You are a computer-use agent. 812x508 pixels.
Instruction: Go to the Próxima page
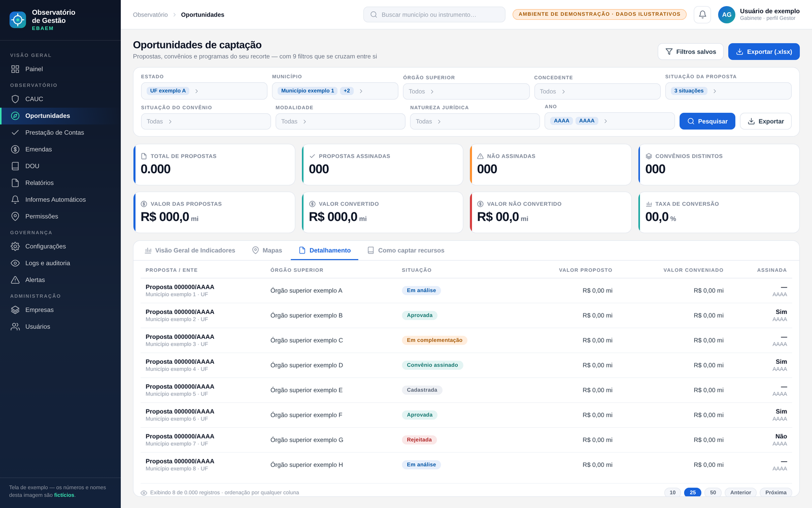(776, 492)
